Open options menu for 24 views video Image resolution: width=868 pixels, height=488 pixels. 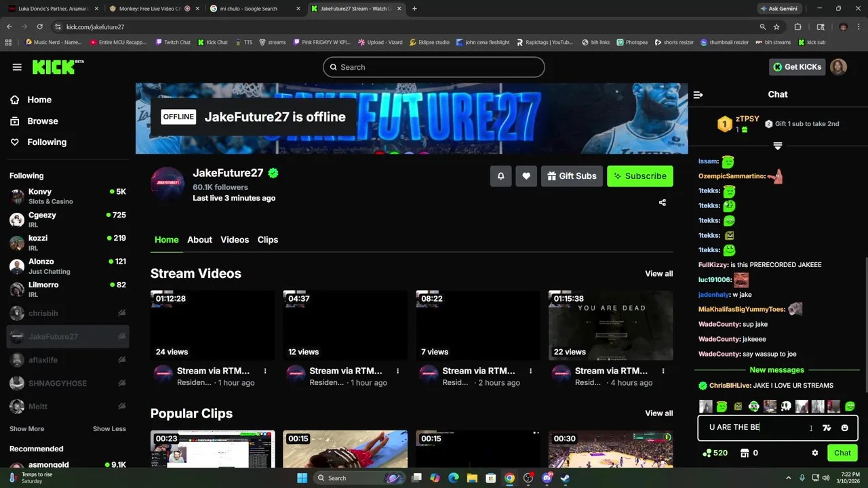pos(265,371)
